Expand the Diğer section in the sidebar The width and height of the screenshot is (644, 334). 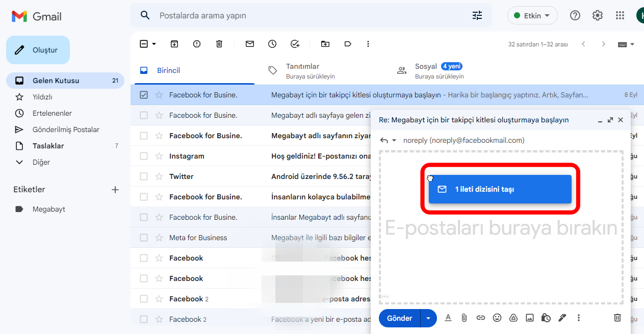point(41,162)
